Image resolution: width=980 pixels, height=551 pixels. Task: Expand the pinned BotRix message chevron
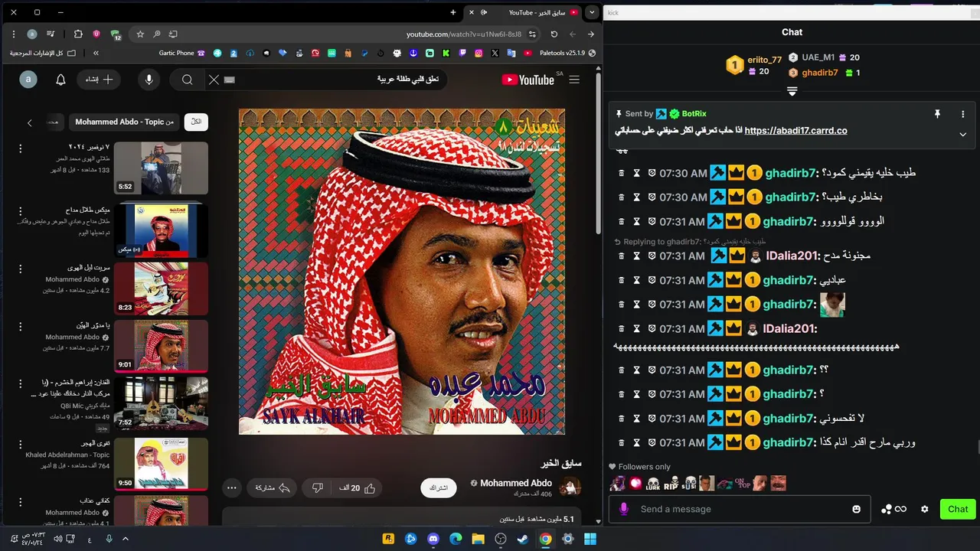[x=962, y=134]
